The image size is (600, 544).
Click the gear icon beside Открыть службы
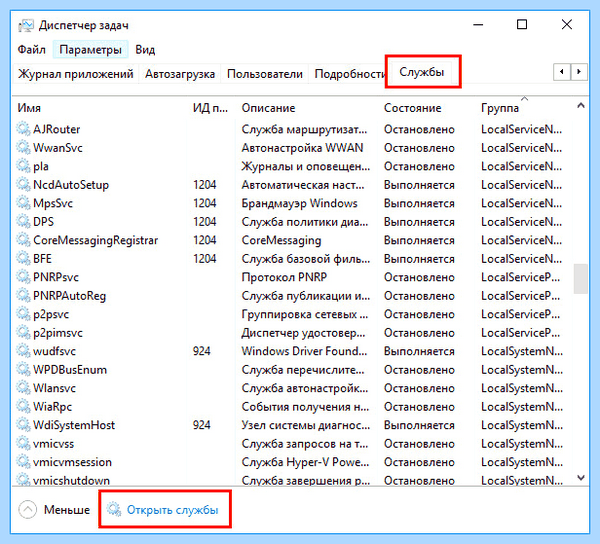pos(114,509)
